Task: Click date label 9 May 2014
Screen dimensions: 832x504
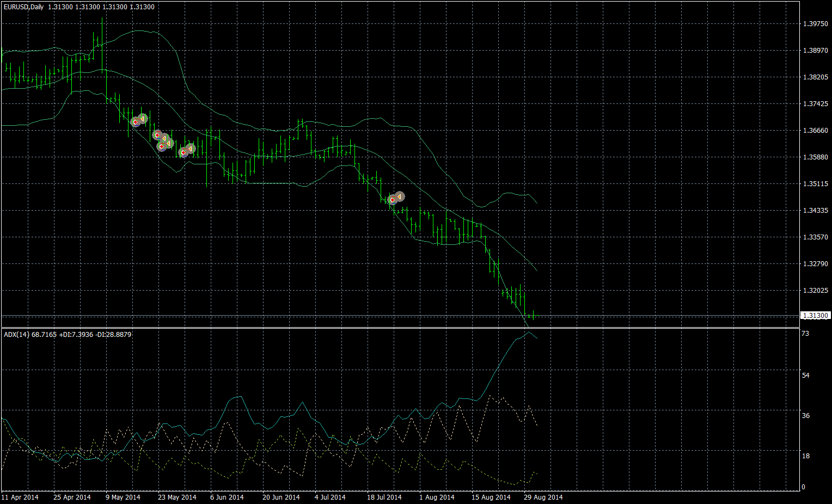Action: pyautogui.click(x=123, y=497)
